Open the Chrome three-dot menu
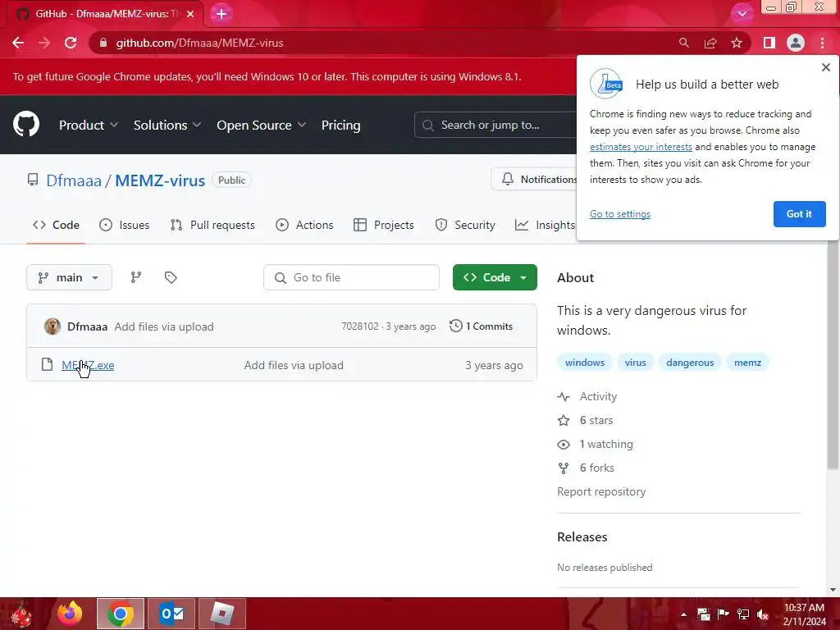 (x=822, y=43)
